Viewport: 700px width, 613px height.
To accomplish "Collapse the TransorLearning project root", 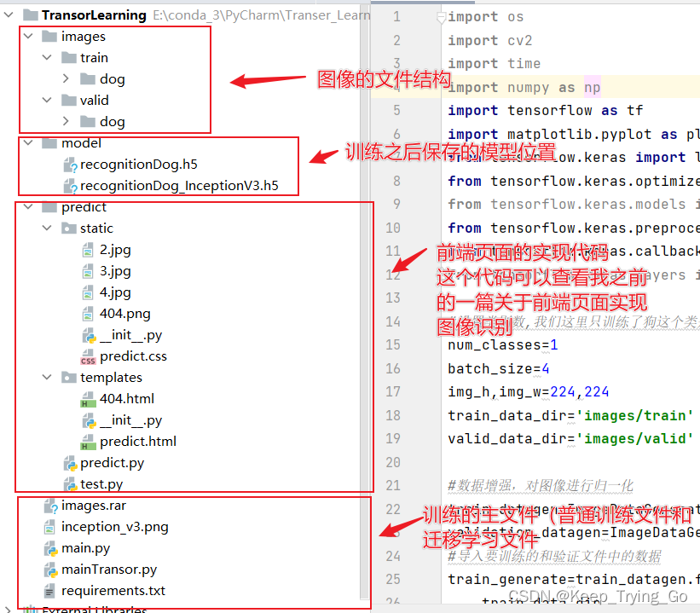I will [x=8, y=14].
